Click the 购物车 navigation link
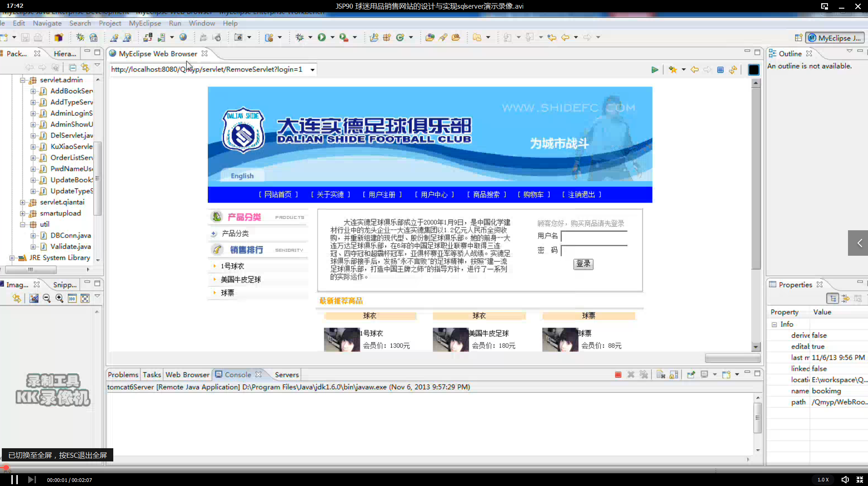Viewport: 868px width, 486px height. (x=534, y=195)
